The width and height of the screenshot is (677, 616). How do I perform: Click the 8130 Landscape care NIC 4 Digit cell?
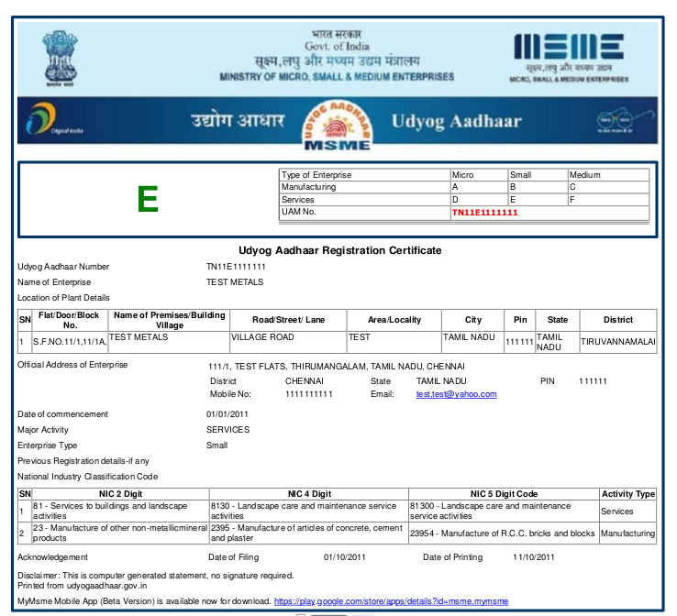pos(307,511)
